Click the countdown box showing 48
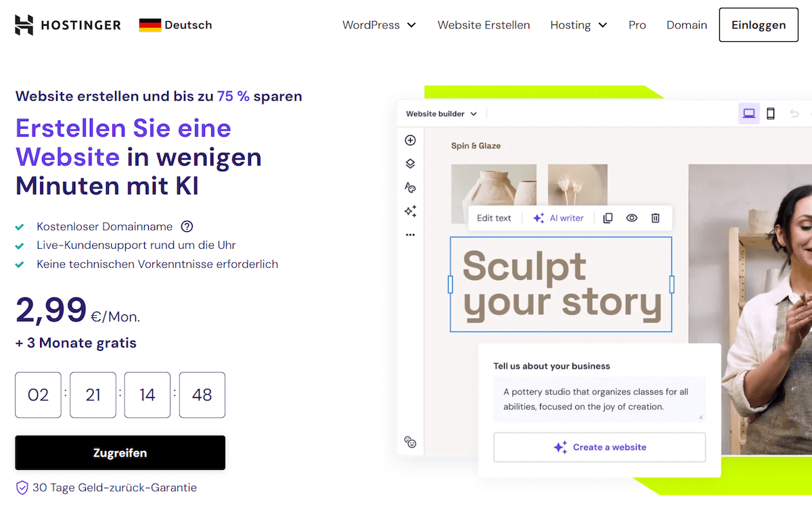 pyautogui.click(x=202, y=395)
